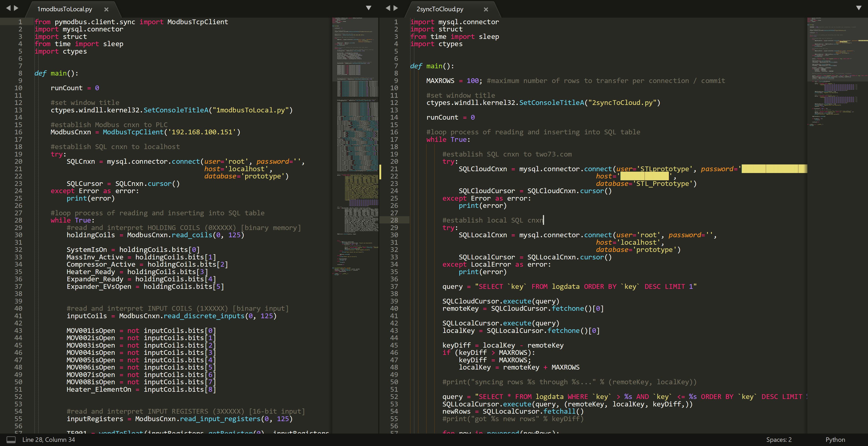Open right pane tab list dropdown
The height and width of the screenshot is (446, 868).
click(x=858, y=8)
